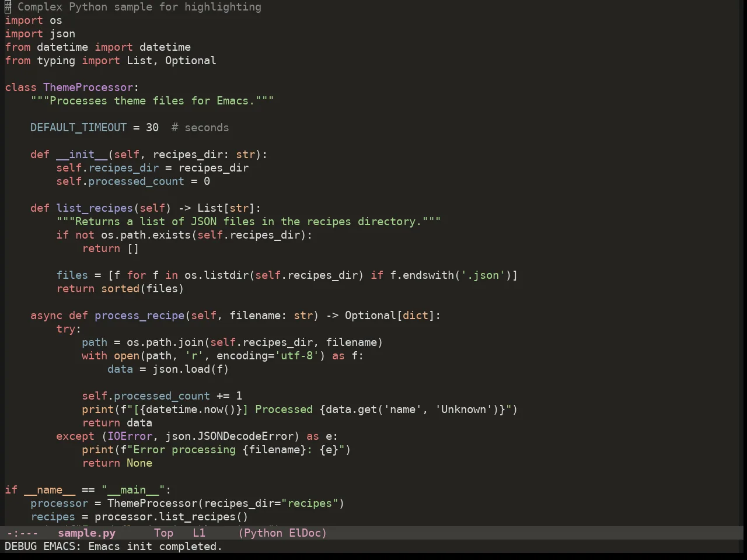The width and height of the screenshot is (747, 560).
Task: Click the 'path = os.path.join' line
Action: pos(232,342)
